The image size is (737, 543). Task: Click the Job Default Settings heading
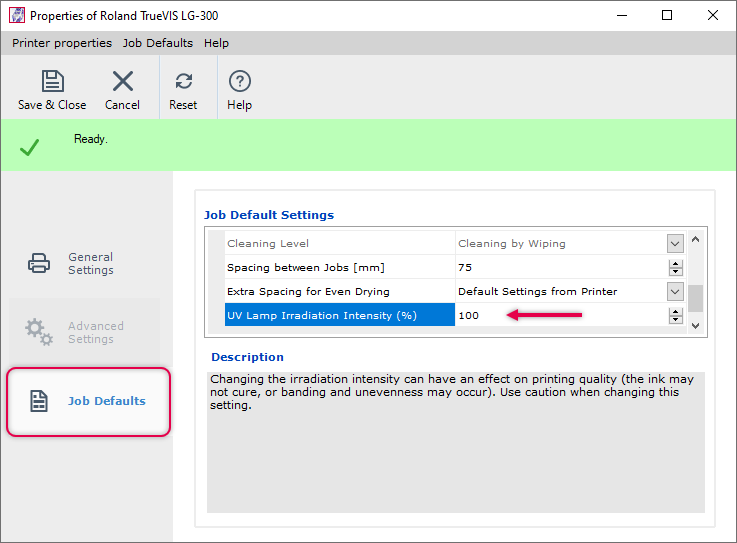[x=269, y=215]
